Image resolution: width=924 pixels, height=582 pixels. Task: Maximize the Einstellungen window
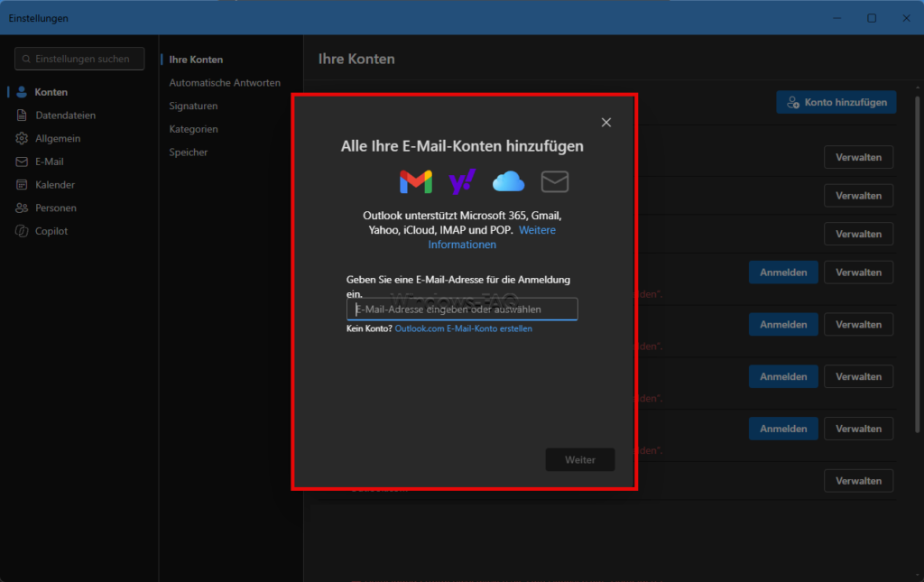[872, 18]
